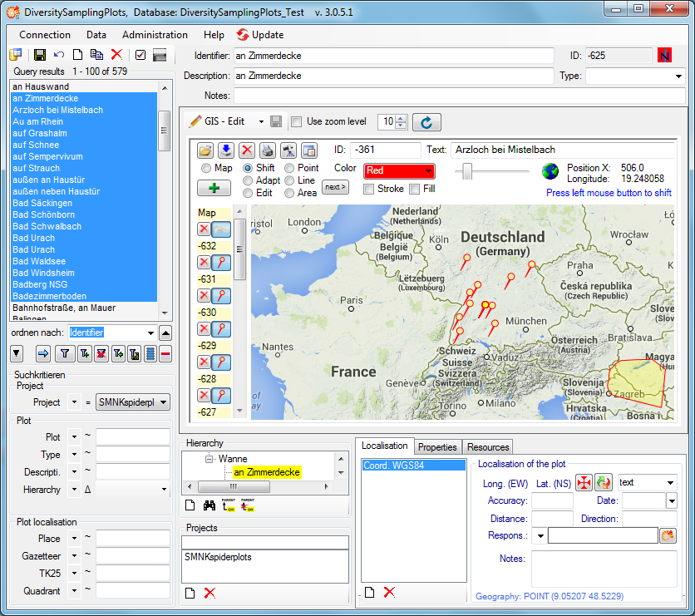The width and height of the screenshot is (695, 616).
Task: Select the Map radio button
Action: tap(206, 168)
